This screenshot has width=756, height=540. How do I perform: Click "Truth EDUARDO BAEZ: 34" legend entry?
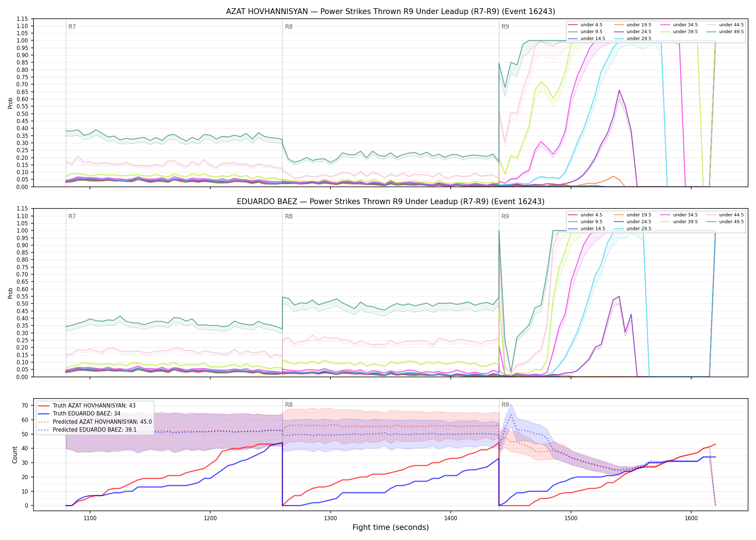pos(79,414)
